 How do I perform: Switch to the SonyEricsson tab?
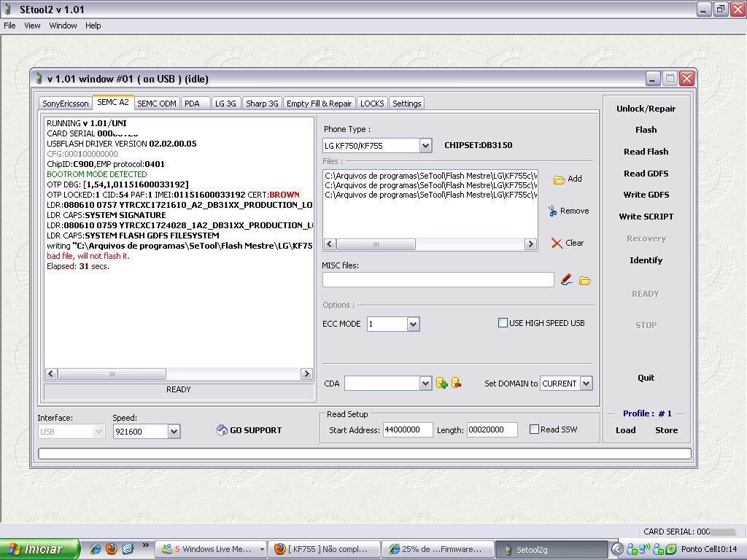point(65,104)
